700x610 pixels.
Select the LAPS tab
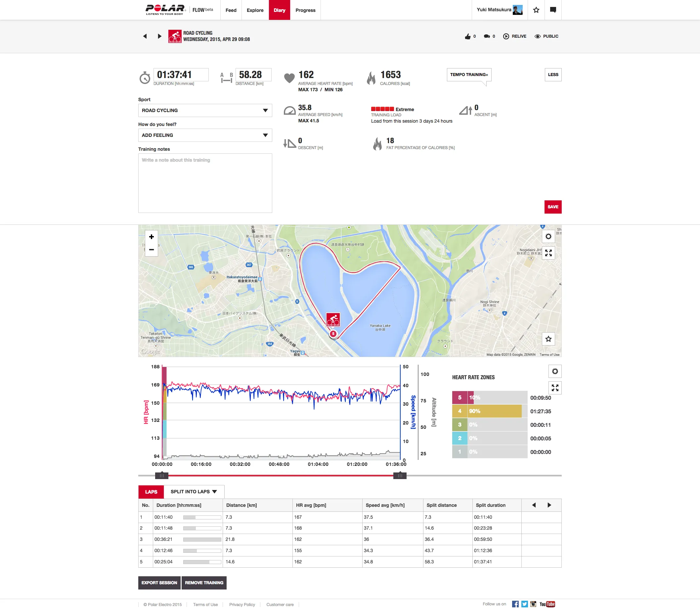point(151,492)
